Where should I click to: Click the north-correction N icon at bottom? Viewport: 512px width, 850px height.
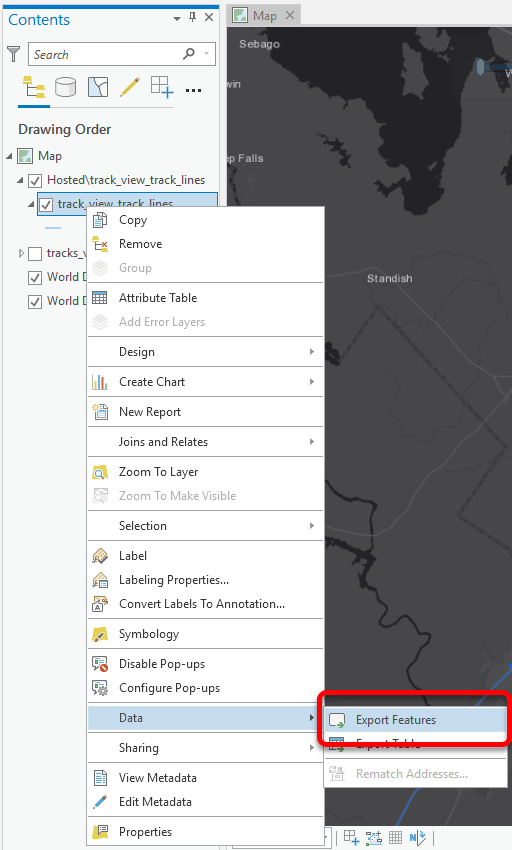[417, 838]
